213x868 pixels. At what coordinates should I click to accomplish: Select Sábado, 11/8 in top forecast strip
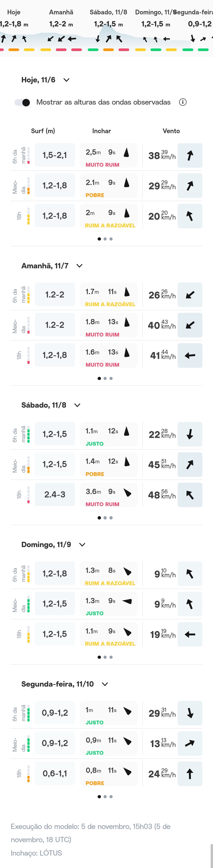point(108,12)
